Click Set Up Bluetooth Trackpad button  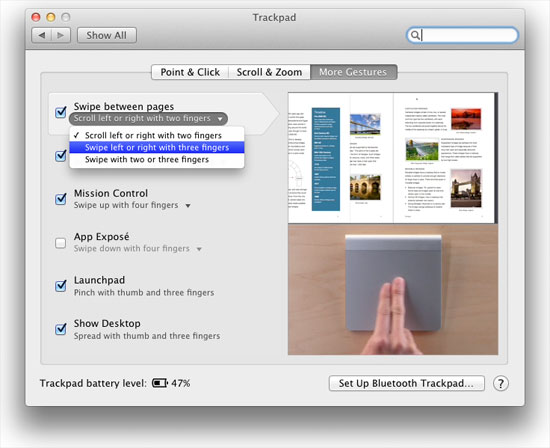coord(407,383)
